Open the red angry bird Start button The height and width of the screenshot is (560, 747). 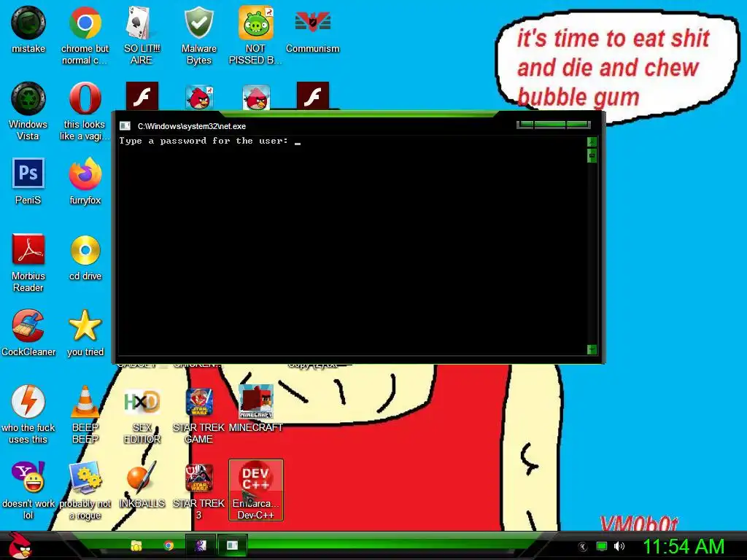click(x=20, y=545)
